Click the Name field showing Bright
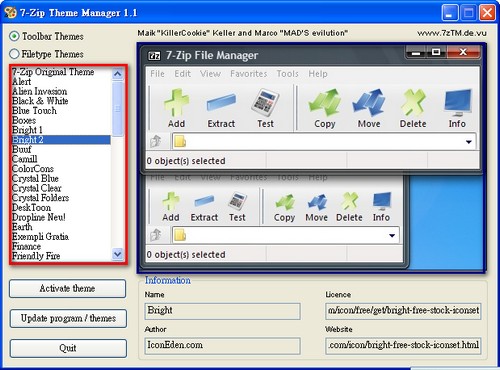This screenshot has width=500, height=370. click(222, 311)
